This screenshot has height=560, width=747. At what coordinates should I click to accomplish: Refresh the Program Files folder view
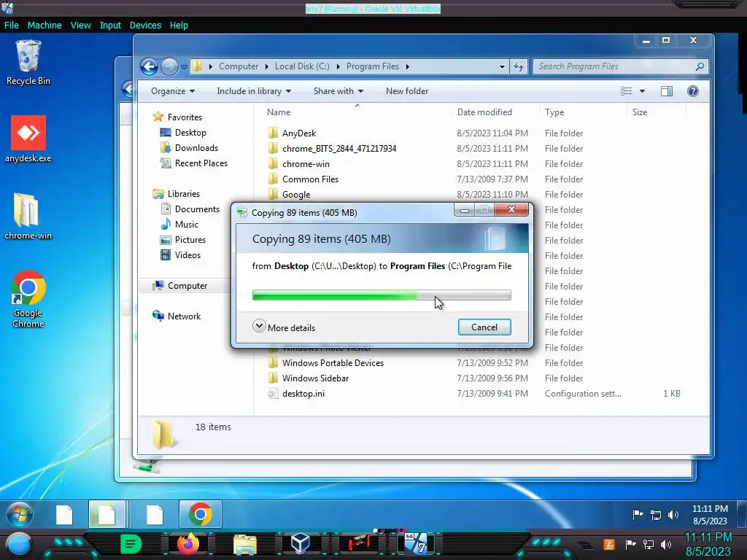click(x=519, y=66)
